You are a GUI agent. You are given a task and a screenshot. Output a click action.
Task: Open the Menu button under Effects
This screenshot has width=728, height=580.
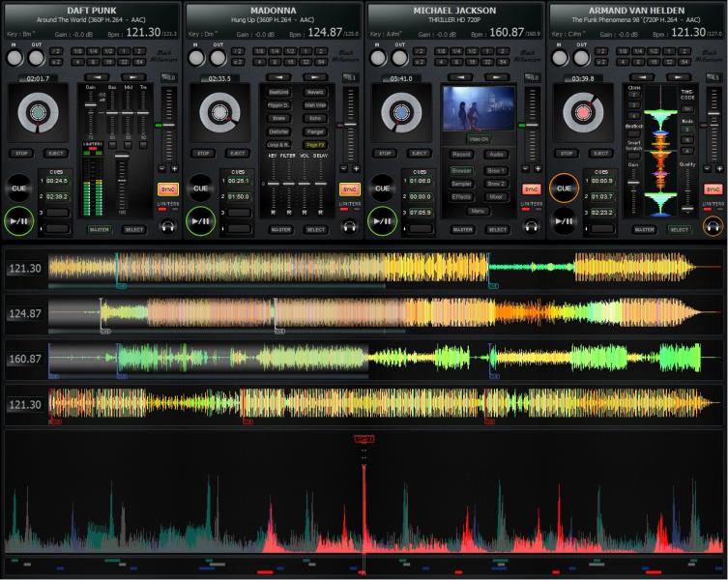coord(479,211)
